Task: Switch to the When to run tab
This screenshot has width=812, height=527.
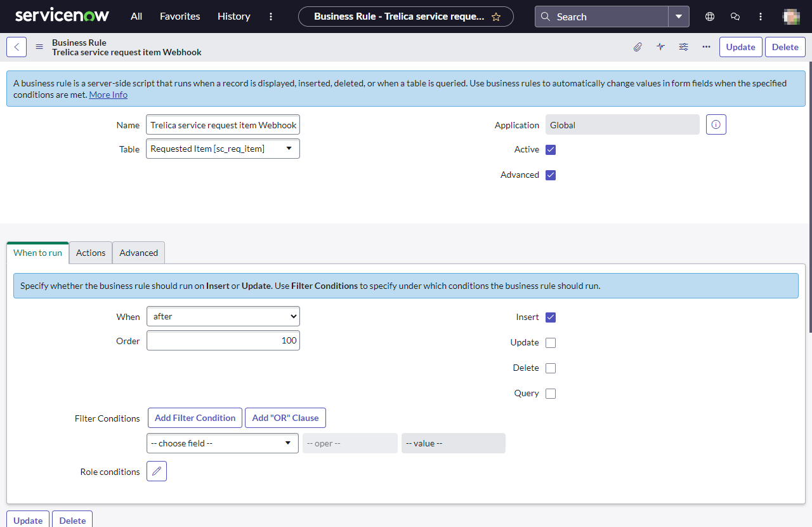Action: click(37, 253)
